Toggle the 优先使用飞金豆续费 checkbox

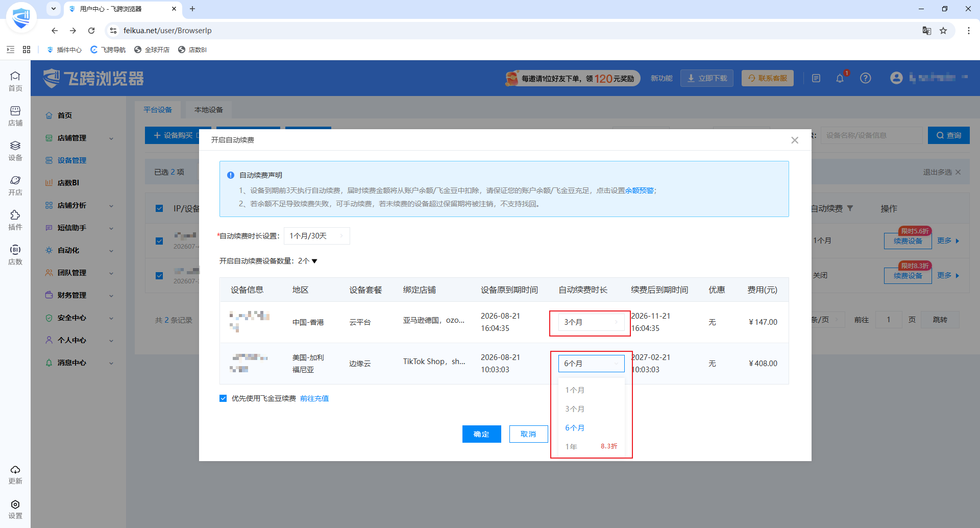[223, 398]
